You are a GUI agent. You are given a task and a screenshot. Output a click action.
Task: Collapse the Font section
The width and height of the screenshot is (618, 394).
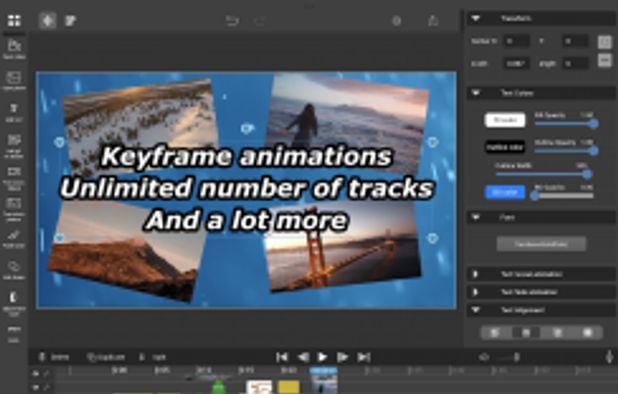[476, 217]
